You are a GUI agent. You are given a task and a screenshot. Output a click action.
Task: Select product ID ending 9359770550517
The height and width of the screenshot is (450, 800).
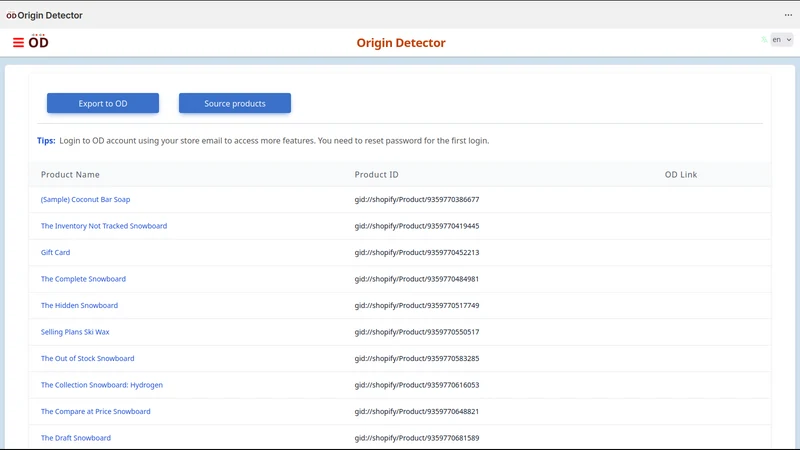click(x=417, y=332)
